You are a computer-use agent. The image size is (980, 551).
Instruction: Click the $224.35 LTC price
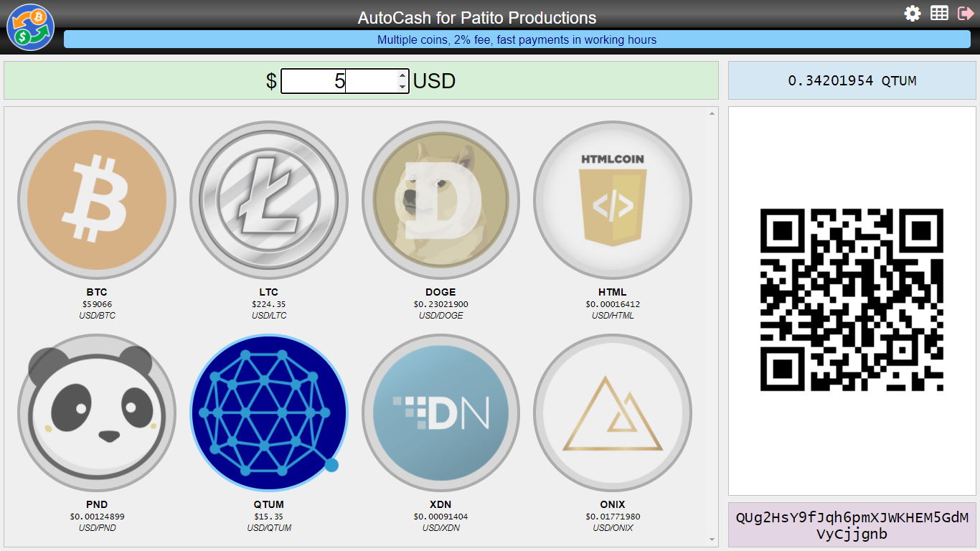pos(269,304)
